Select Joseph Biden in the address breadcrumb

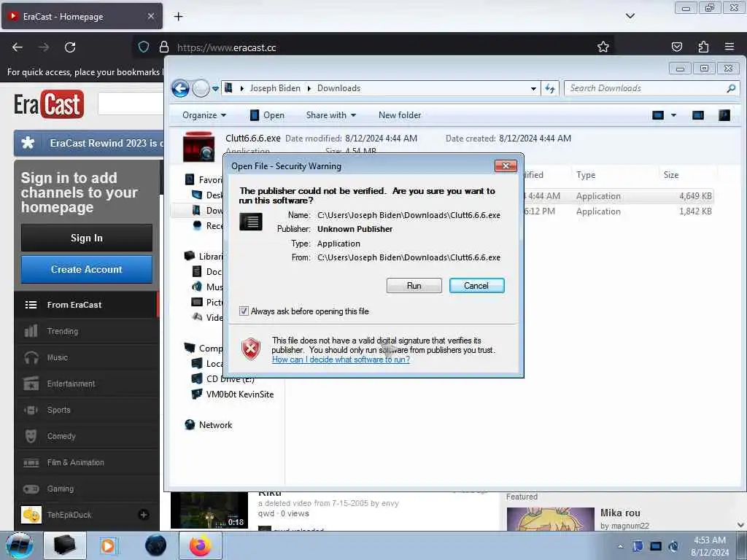pos(275,88)
